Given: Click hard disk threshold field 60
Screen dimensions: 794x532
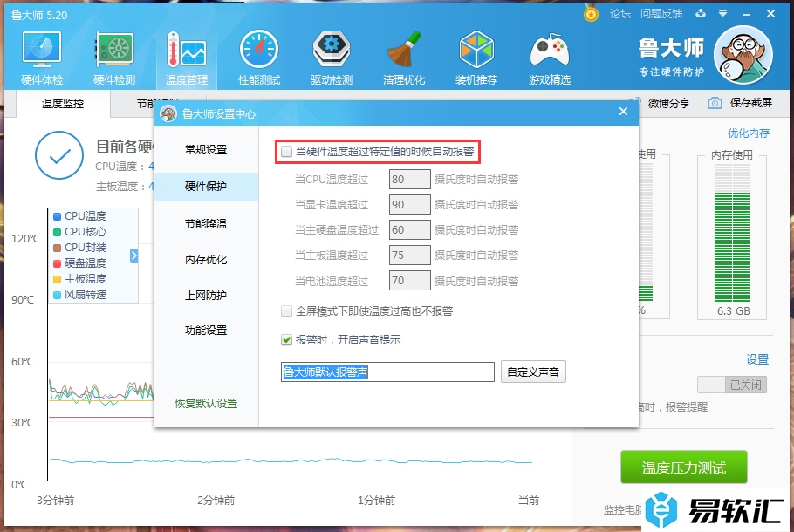Looking at the screenshot, I should pyautogui.click(x=410, y=230).
